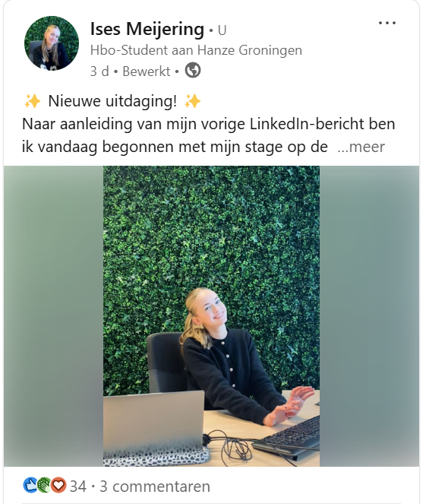Click the sparkle emoji after 'Nieuwe uitdaging!'
This screenshot has width=426, height=504.
pos(193,101)
